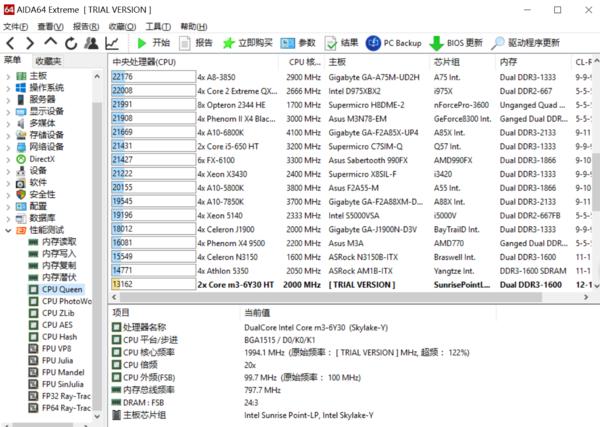Select the FPU Julia benchmark
This screenshot has width=600, height=427.
coord(51,360)
